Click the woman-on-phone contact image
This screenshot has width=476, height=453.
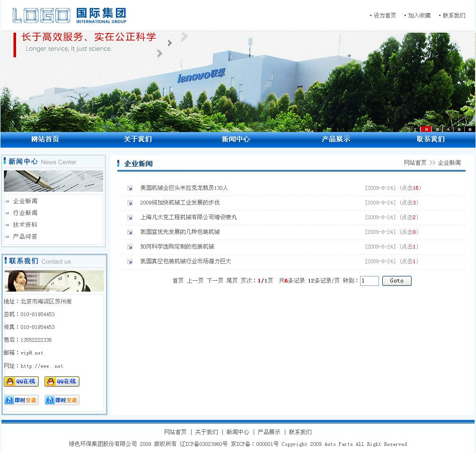tap(54, 281)
